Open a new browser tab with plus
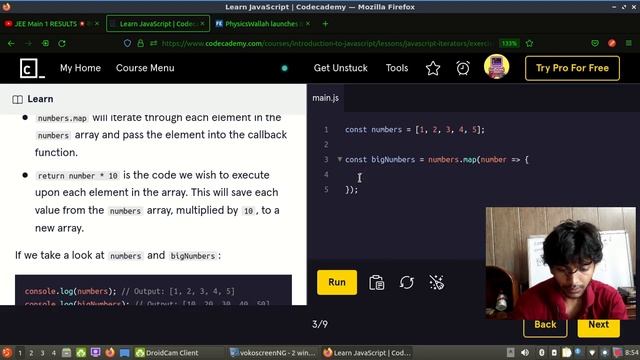Image resolution: width=640 pixels, height=360 pixels. pos(325,24)
